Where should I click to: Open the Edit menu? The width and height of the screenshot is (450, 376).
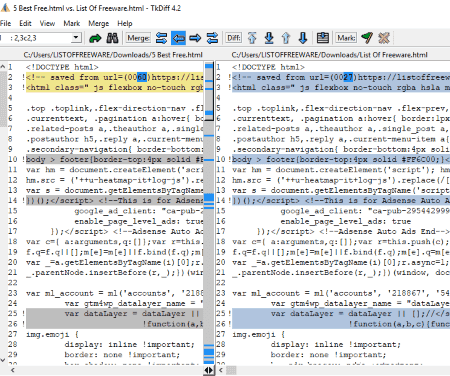[x=25, y=23]
